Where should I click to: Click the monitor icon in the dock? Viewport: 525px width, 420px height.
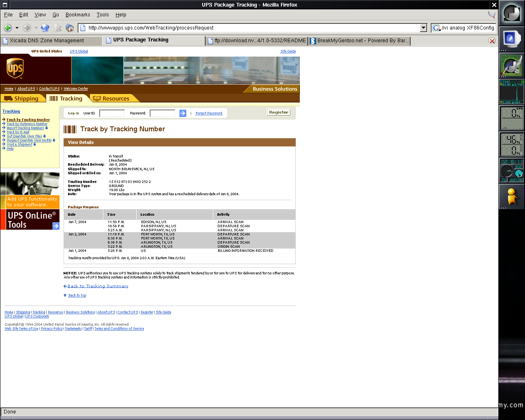tap(511, 40)
